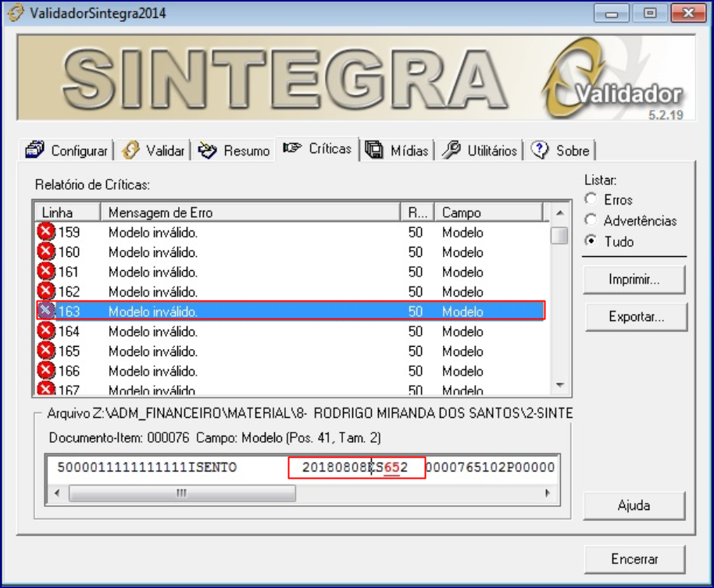
Task: Select the Modelo inválido message of line 161
Action: point(153,273)
